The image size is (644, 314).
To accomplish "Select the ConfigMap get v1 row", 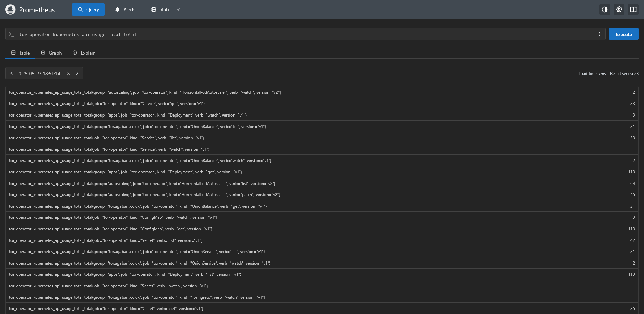I will [322, 229].
